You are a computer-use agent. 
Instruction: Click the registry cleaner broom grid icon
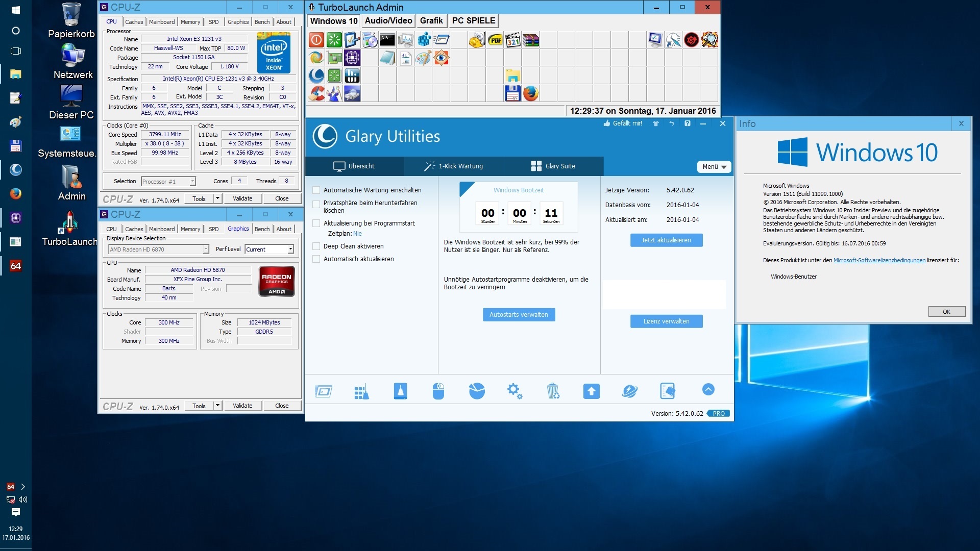pos(361,391)
